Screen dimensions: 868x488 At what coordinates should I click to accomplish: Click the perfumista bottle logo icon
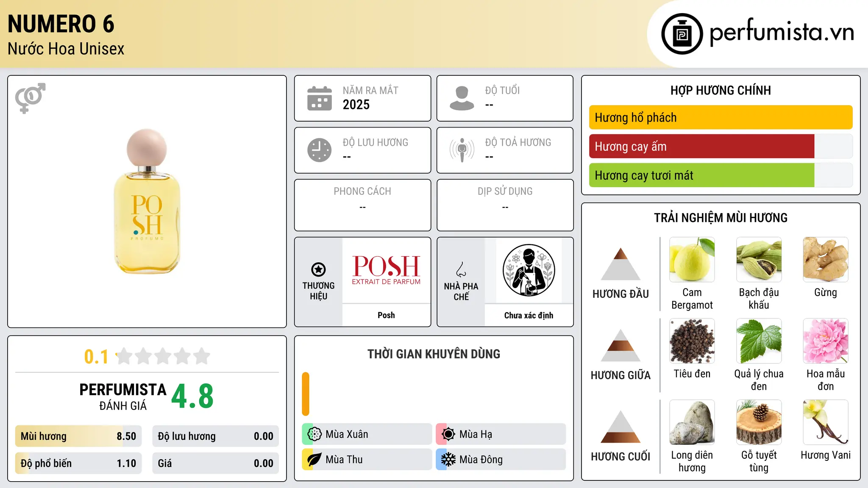[682, 34]
